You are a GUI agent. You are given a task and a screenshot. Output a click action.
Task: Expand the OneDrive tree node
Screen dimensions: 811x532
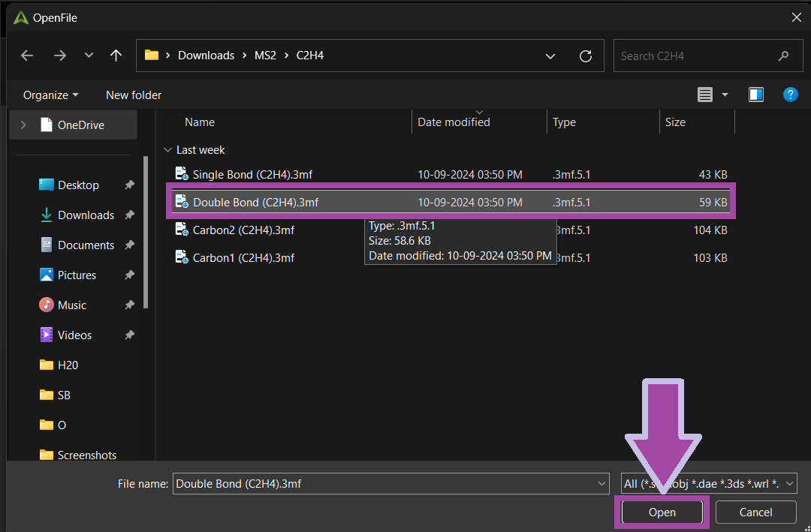23,125
